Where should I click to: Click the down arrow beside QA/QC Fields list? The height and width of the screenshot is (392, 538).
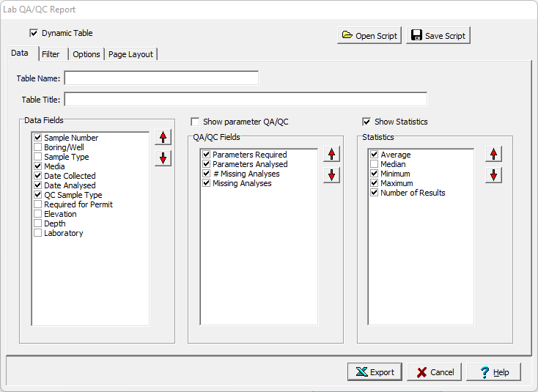click(332, 174)
